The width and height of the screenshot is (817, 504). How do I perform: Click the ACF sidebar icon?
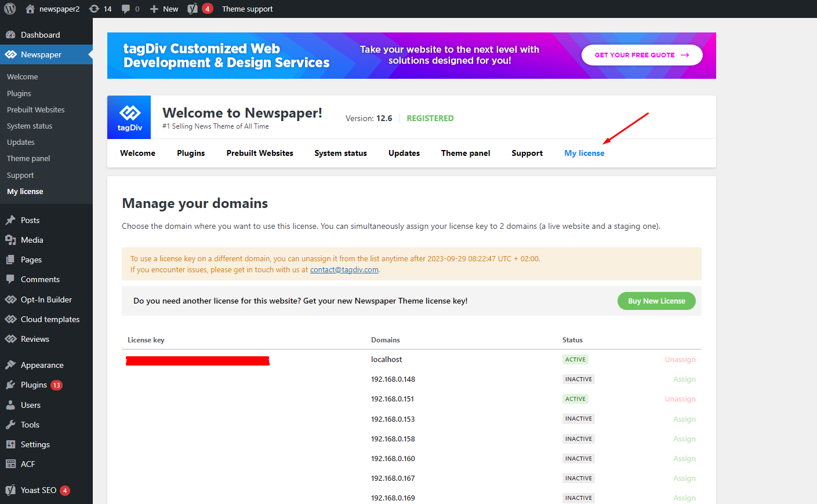pos(10,464)
